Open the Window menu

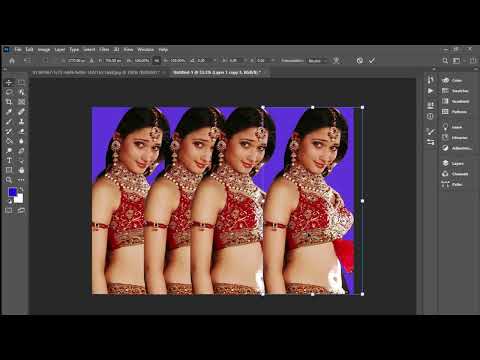pos(146,50)
